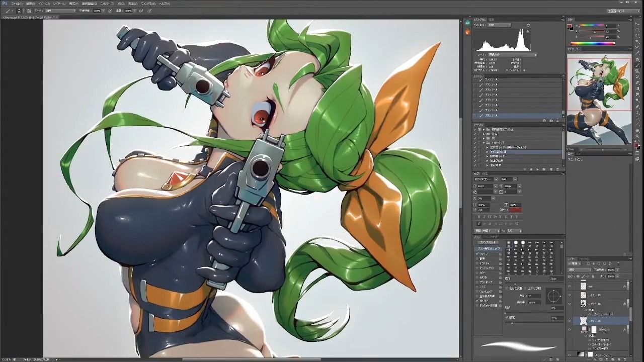
Task: Click the ブラシプリセット button in Brush panel
Action: pos(488,242)
